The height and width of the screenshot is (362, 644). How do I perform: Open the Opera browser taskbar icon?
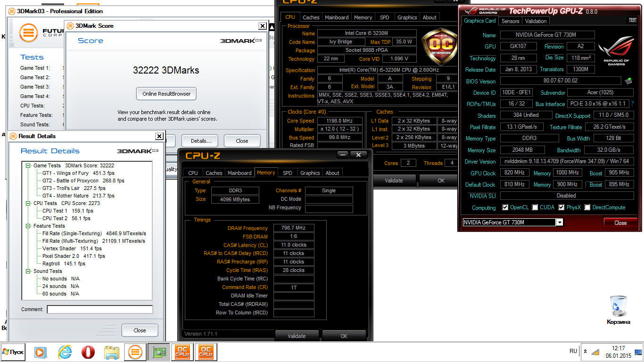pos(88,352)
